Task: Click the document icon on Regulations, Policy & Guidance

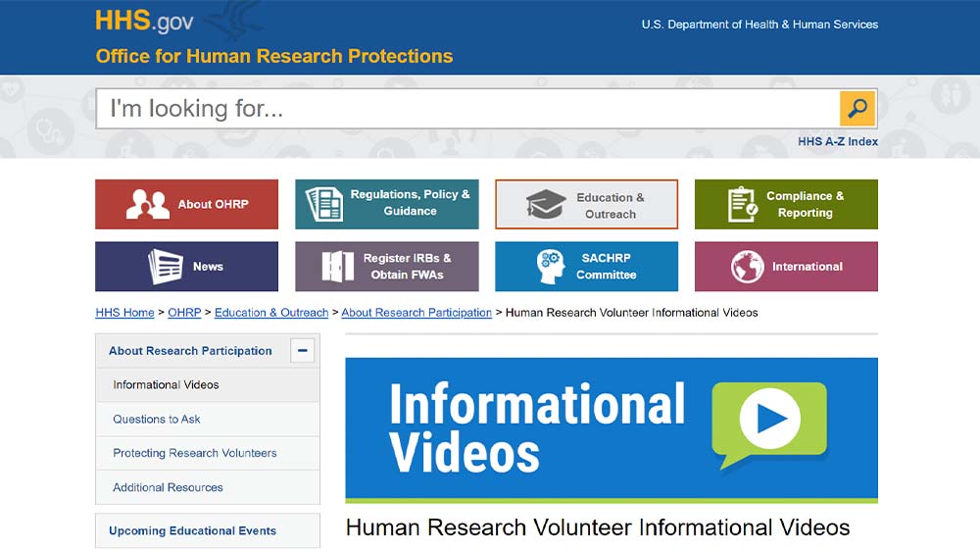Action: 324,204
